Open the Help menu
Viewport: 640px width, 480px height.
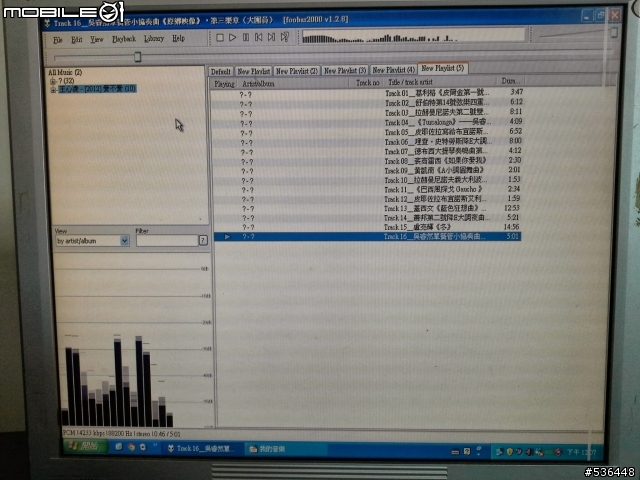[178, 38]
